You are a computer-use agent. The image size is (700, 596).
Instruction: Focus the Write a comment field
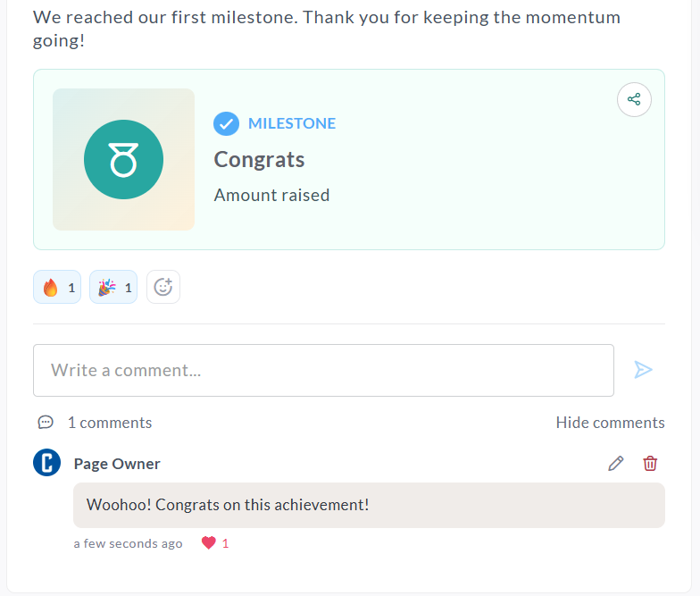tap(323, 370)
